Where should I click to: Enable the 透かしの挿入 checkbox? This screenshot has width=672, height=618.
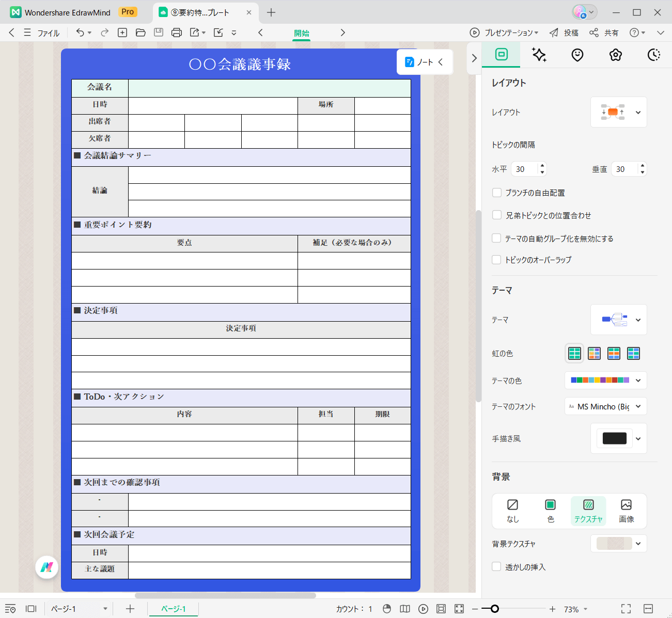pyautogui.click(x=496, y=566)
